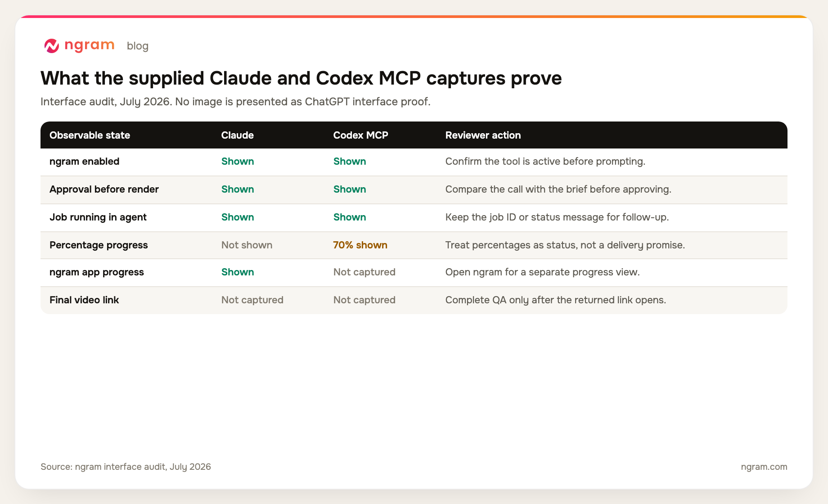This screenshot has height=504, width=828.
Task: Open the ngram wordmark link
Action: coord(90,45)
